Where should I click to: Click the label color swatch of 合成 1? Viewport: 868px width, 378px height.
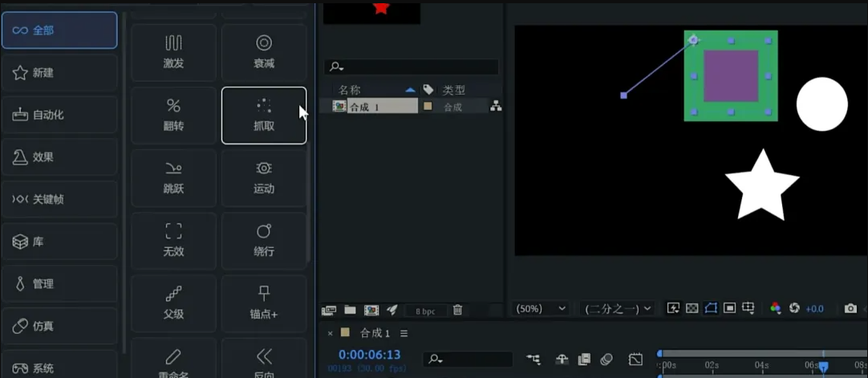428,106
